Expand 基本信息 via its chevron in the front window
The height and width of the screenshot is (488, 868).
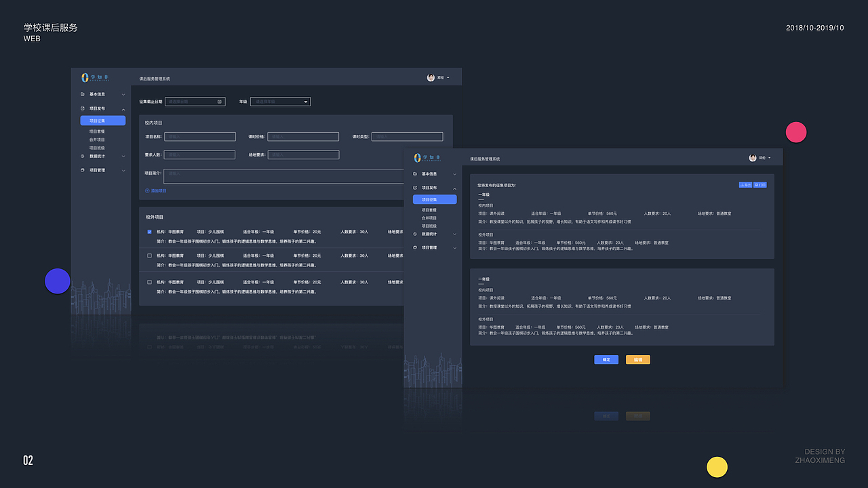[x=454, y=174]
